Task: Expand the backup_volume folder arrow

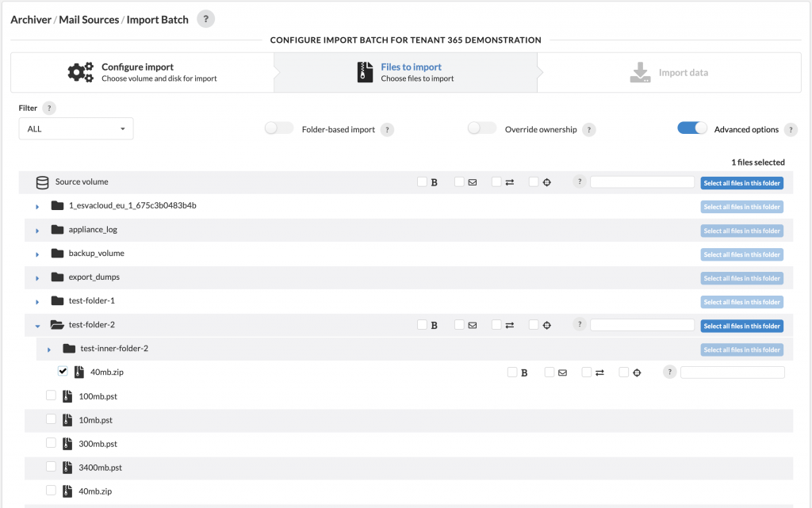Action: point(37,254)
